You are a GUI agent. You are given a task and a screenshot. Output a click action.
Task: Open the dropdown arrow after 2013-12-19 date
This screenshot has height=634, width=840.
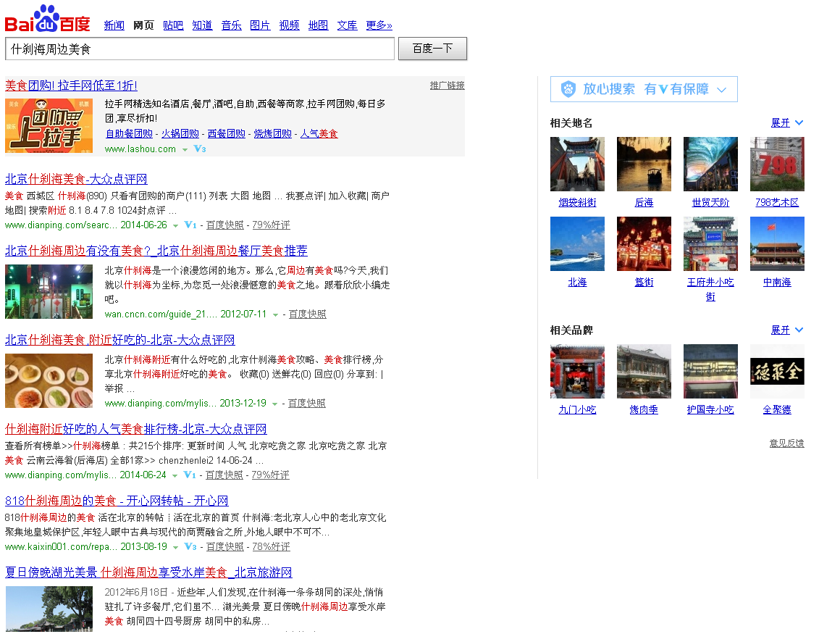pos(275,404)
